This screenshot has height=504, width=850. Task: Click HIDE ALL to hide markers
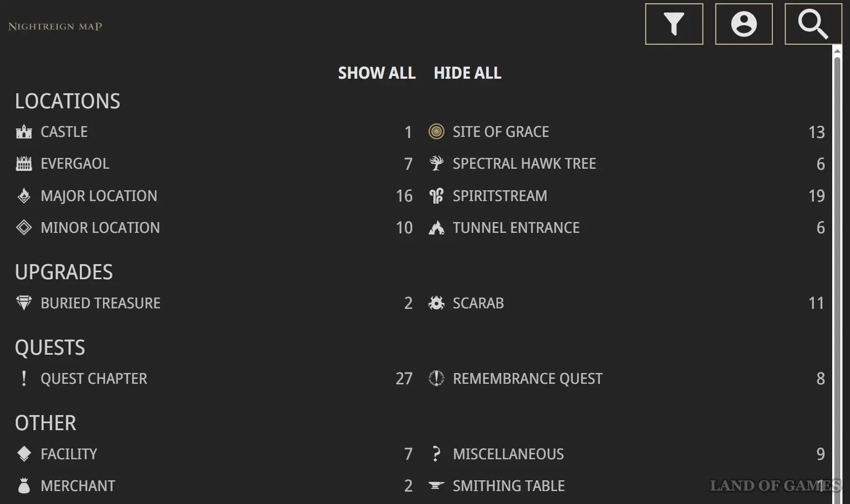(467, 73)
